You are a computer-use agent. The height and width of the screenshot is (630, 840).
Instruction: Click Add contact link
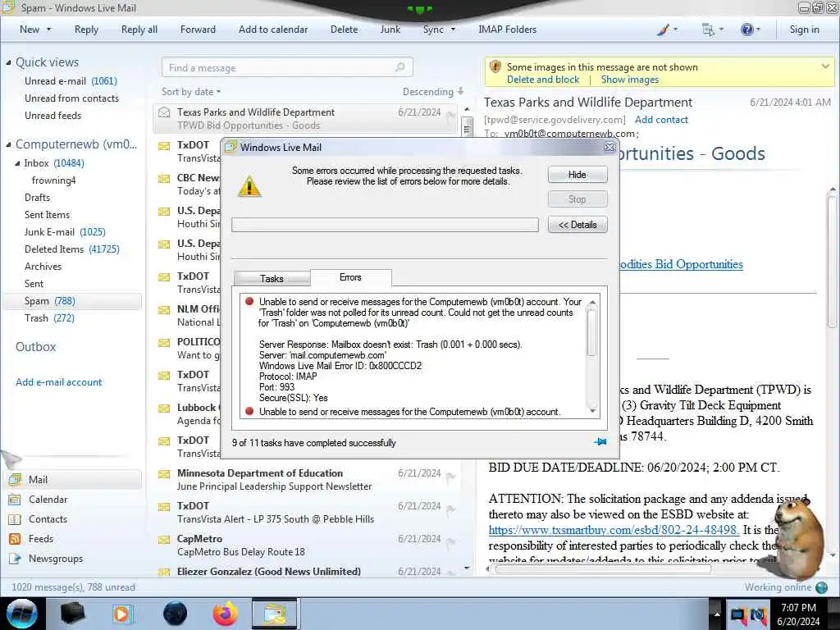[661, 120]
